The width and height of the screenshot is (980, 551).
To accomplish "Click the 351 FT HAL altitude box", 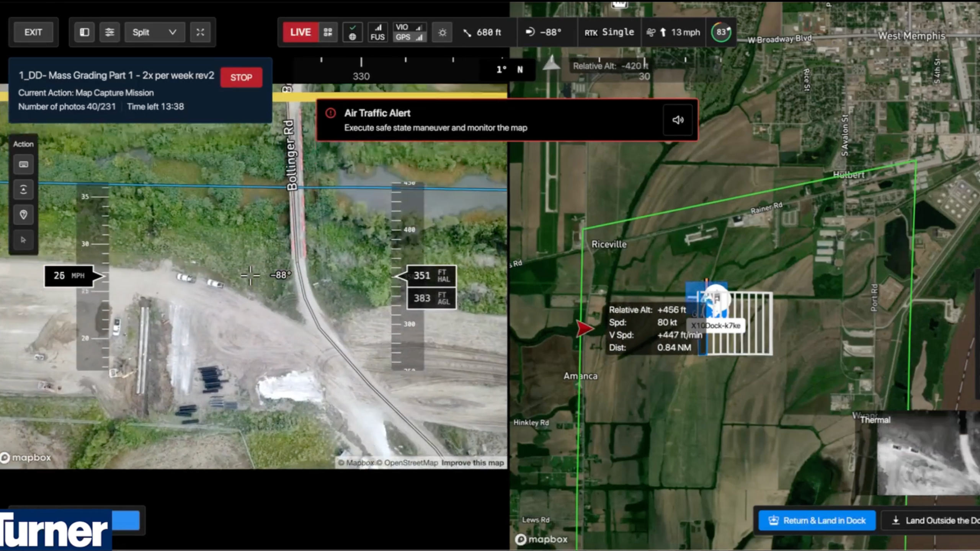I will 431,276.
